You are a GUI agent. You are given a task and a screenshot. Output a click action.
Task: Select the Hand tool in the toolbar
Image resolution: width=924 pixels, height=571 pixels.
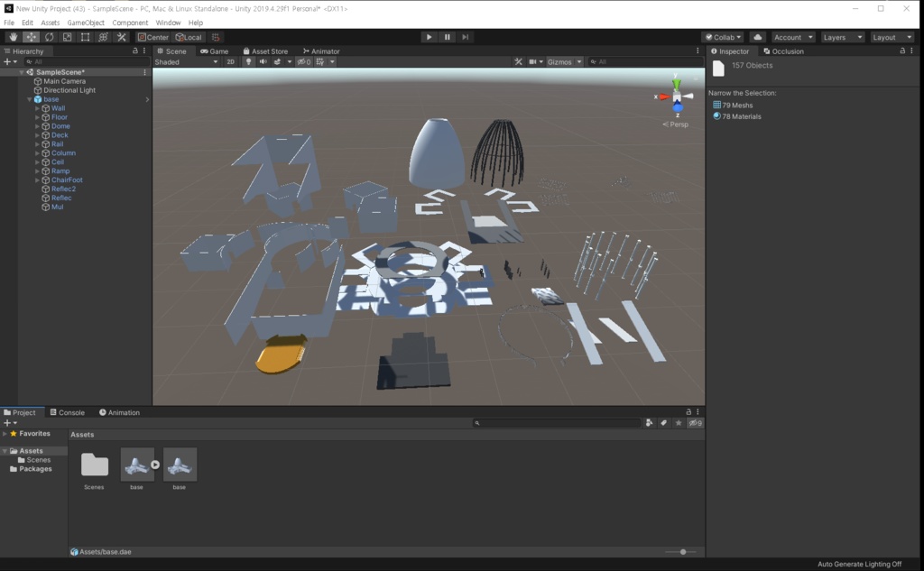click(14, 37)
